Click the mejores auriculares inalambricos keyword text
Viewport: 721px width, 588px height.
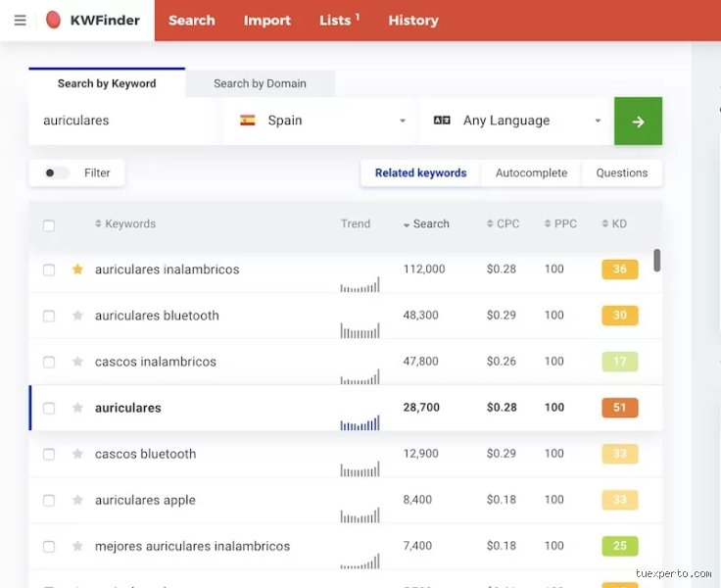click(192, 546)
